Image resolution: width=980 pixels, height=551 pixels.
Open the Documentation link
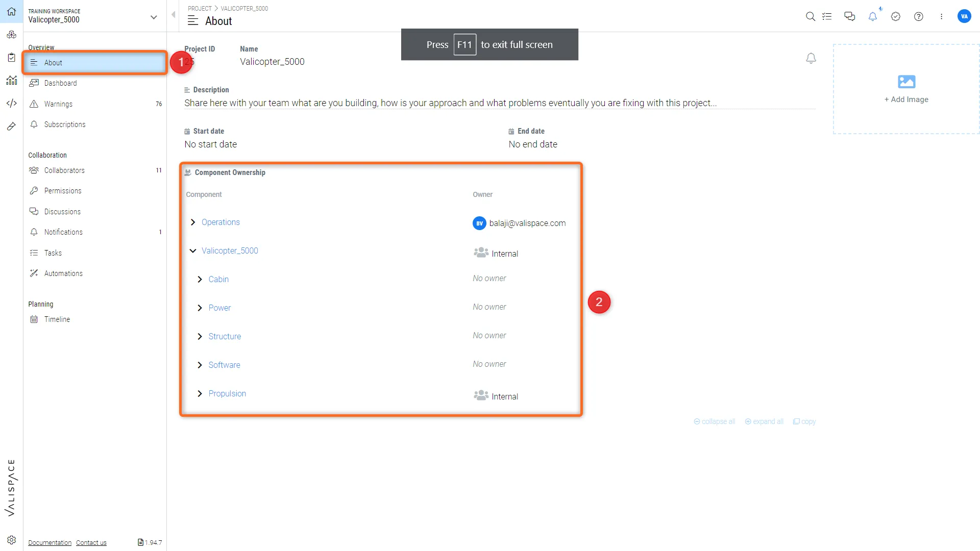pos(50,543)
